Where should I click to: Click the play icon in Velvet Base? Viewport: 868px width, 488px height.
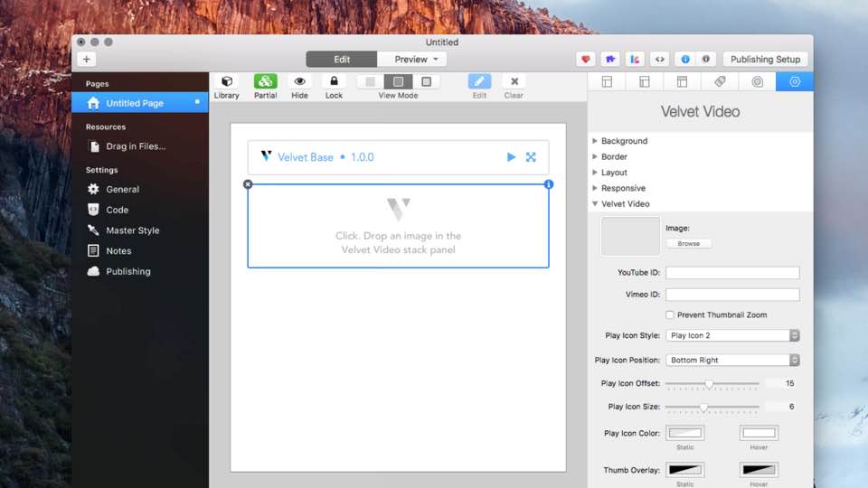[x=511, y=157]
